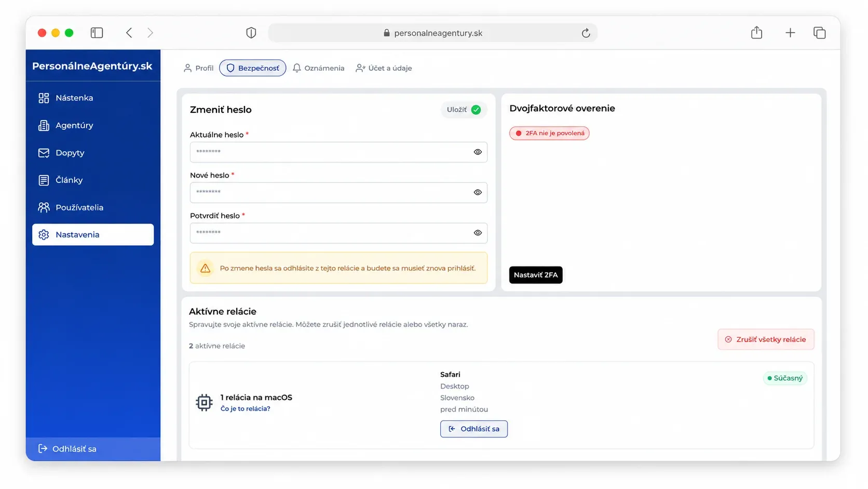Viewport: 868px width, 489px height.
Task: Click the Zmeniť heslo heading
Action: coord(221,110)
